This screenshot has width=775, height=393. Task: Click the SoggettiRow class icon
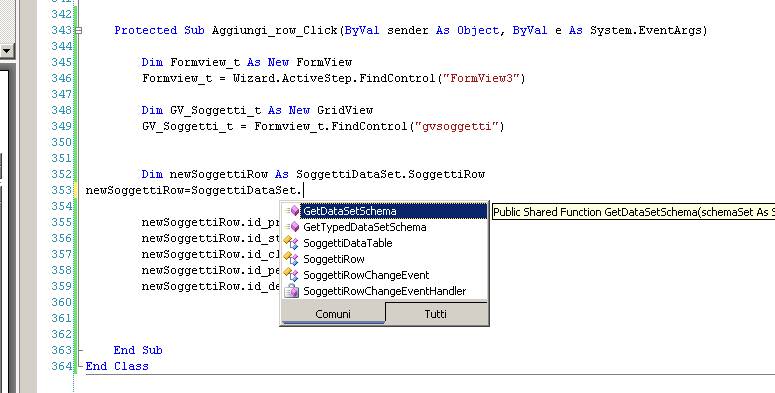coord(292,259)
